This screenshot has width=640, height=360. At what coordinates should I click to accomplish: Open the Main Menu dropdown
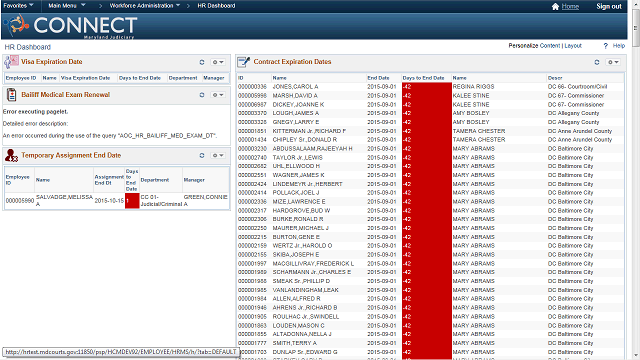point(67,6)
